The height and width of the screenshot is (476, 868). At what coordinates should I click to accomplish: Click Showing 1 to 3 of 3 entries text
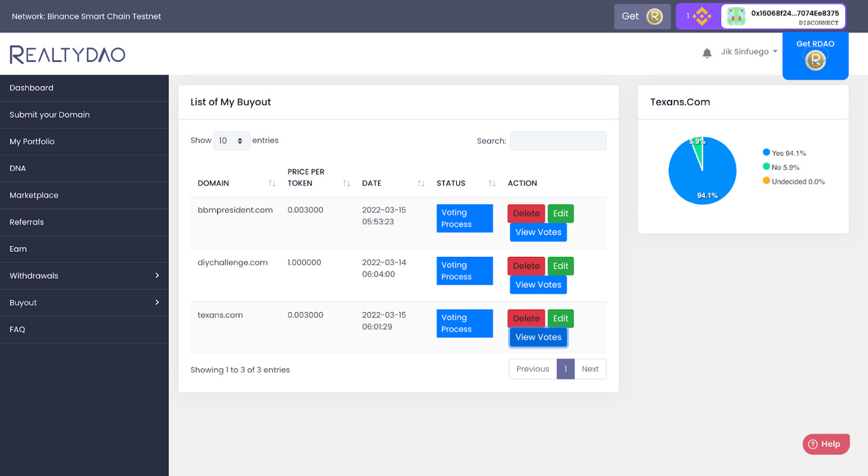240,370
